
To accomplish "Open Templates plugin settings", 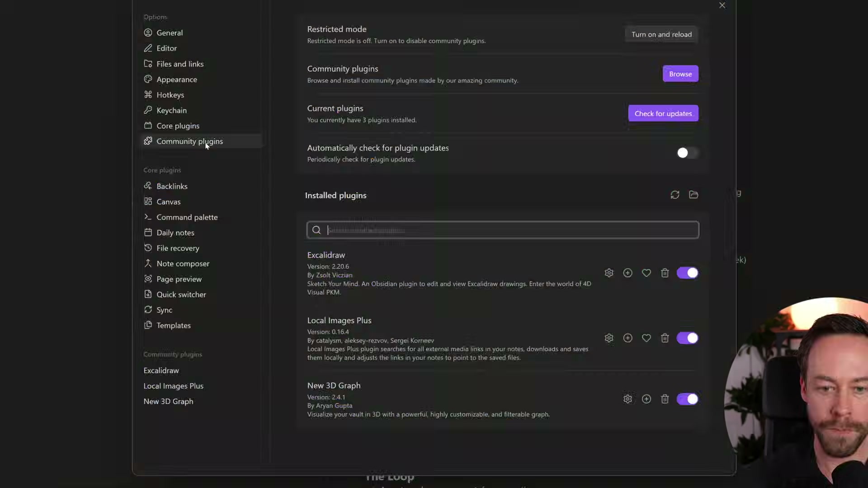I will (201, 325).
